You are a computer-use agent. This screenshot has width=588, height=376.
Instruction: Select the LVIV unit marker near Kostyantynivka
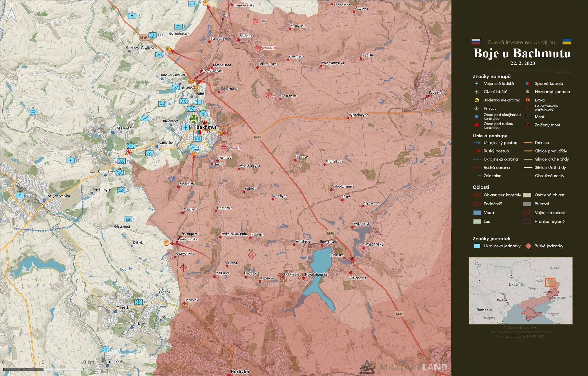pyautogui.click(x=20, y=195)
